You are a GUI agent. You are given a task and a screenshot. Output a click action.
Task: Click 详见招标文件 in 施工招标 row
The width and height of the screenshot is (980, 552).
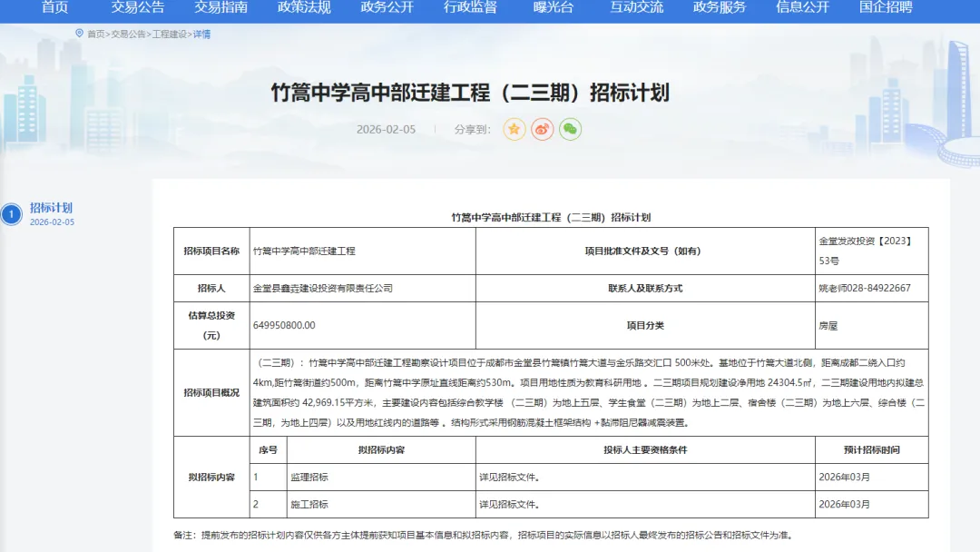[x=645, y=505]
